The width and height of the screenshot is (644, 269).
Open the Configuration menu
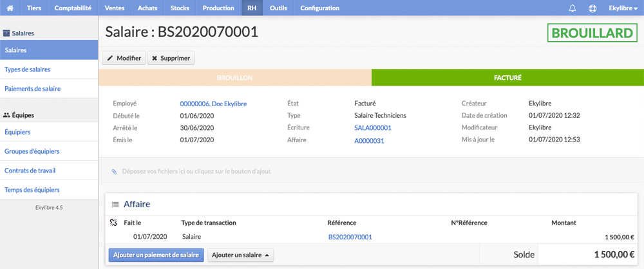point(320,8)
